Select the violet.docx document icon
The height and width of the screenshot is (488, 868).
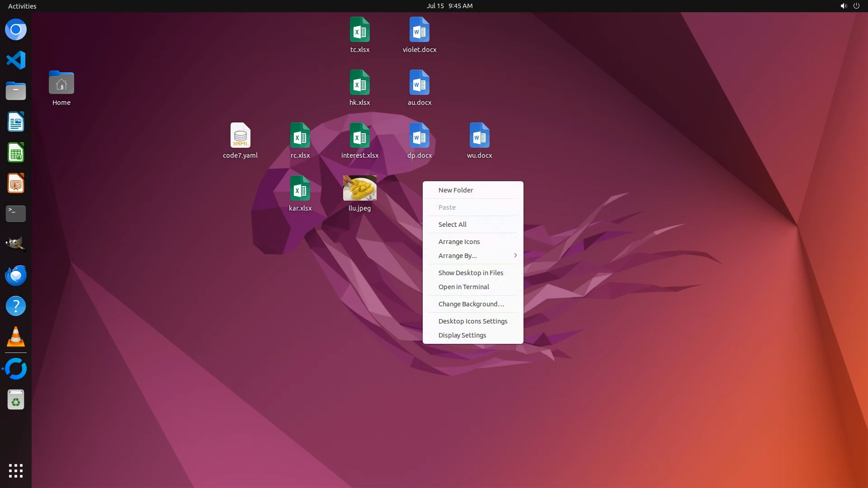(x=419, y=30)
